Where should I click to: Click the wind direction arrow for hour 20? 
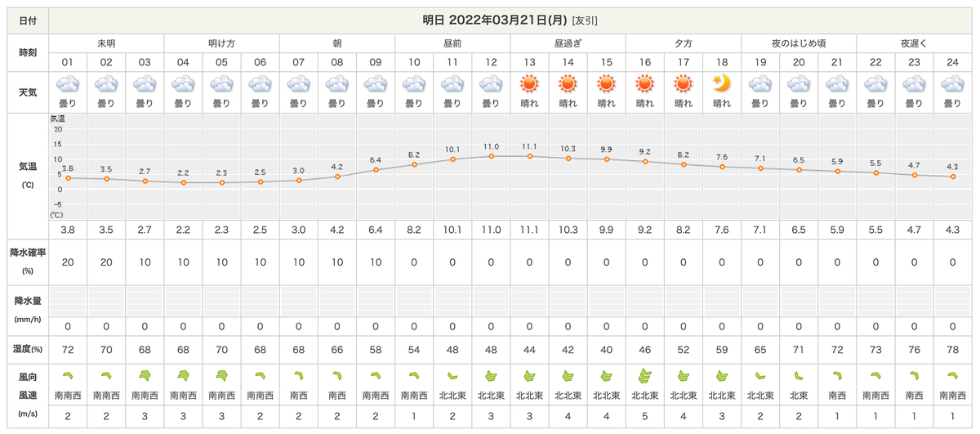click(799, 376)
